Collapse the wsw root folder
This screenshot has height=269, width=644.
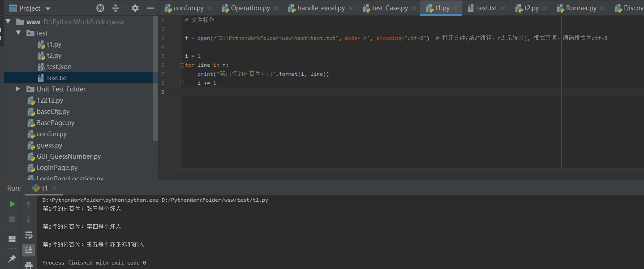pos(8,22)
